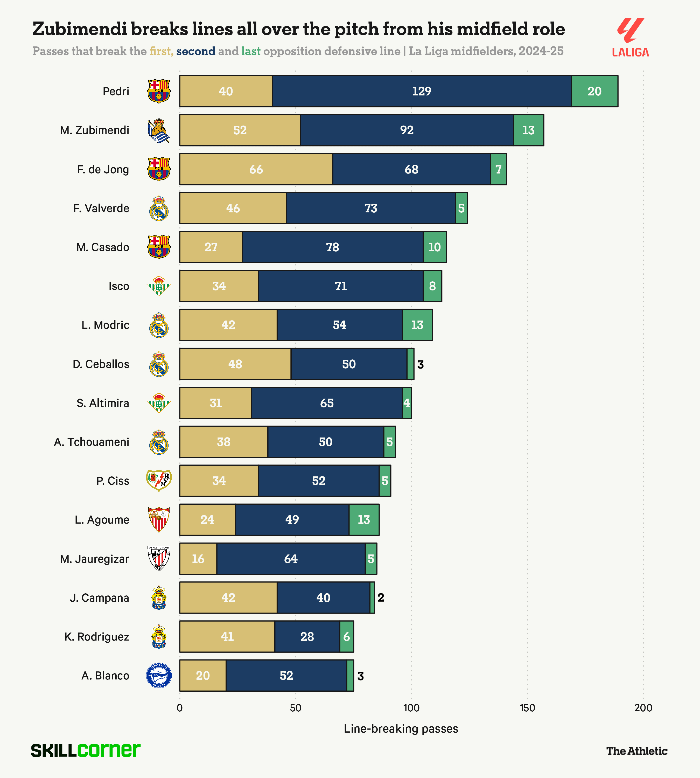The image size is (700, 778).
Task: Click the Rayo Vallecano crest beside P. Ciss
Action: [x=159, y=481]
